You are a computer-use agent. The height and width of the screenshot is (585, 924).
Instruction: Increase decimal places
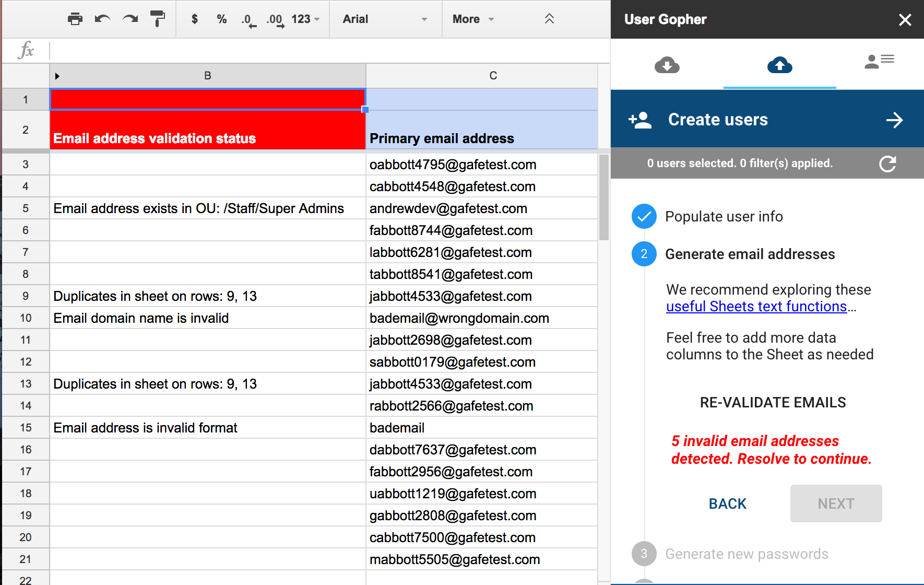275,20
